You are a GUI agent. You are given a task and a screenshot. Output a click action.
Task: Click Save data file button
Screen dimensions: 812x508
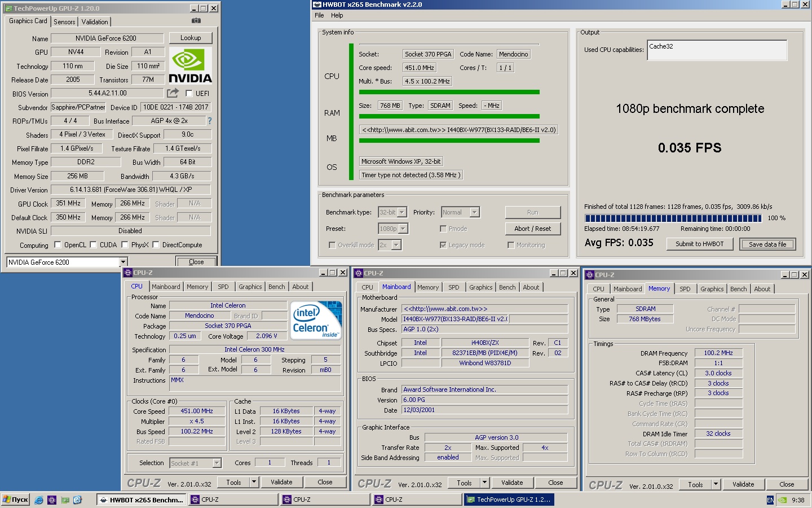tap(767, 244)
